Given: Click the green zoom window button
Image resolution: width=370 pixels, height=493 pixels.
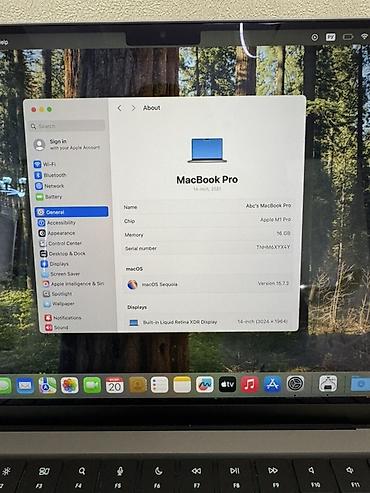Looking at the screenshot, I should point(49,109).
